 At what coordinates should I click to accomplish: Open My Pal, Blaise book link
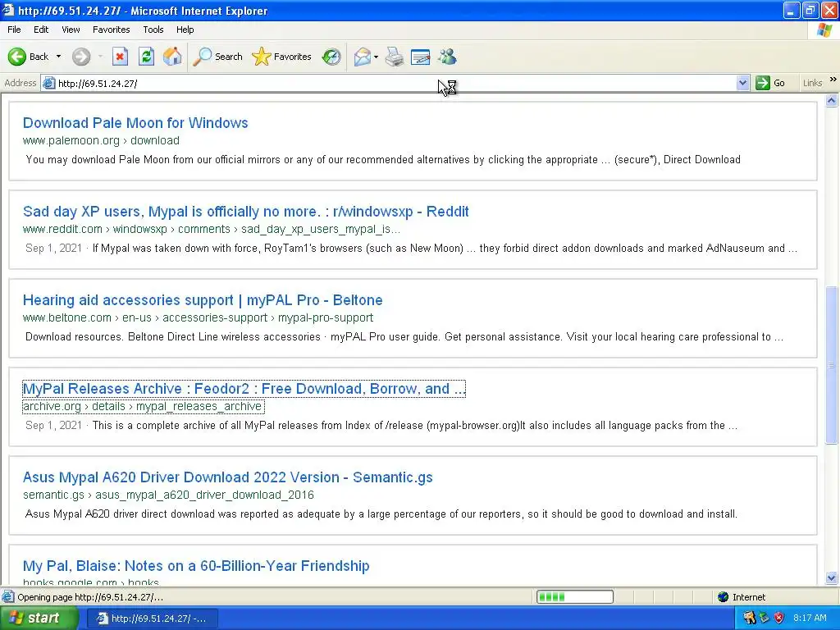point(196,566)
